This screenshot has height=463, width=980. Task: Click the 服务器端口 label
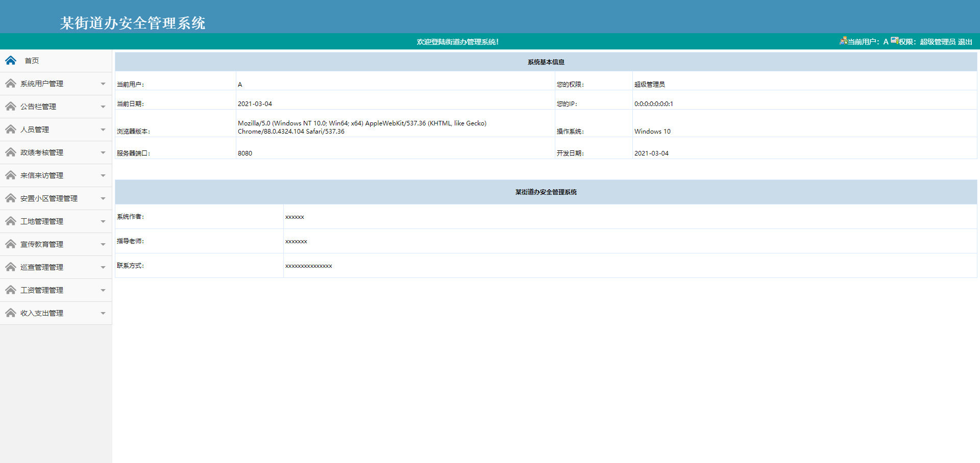click(133, 153)
